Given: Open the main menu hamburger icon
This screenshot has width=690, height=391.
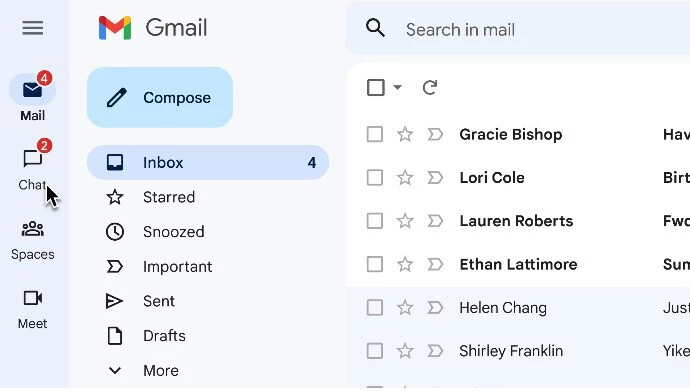Looking at the screenshot, I should point(33,28).
